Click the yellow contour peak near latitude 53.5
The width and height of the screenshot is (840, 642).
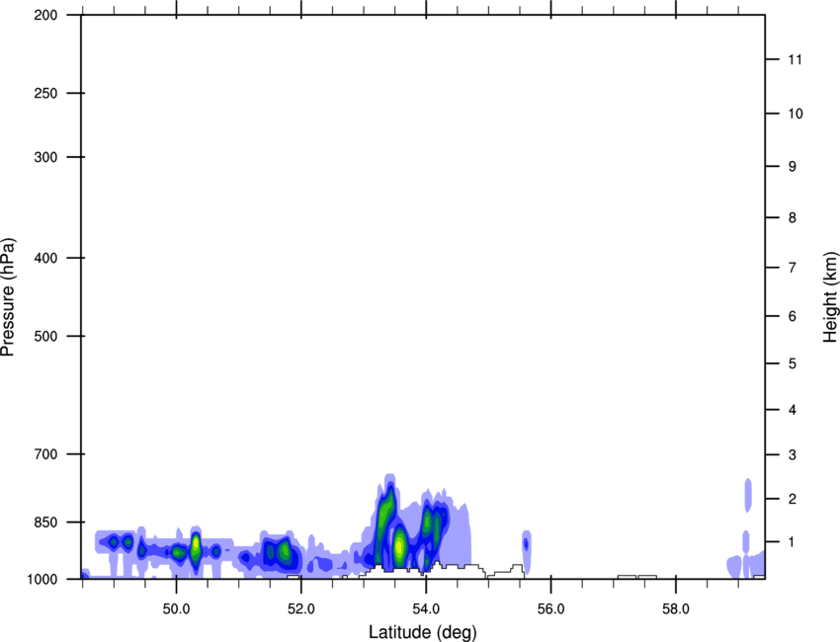pyautogui.click(x=399, y=547)
